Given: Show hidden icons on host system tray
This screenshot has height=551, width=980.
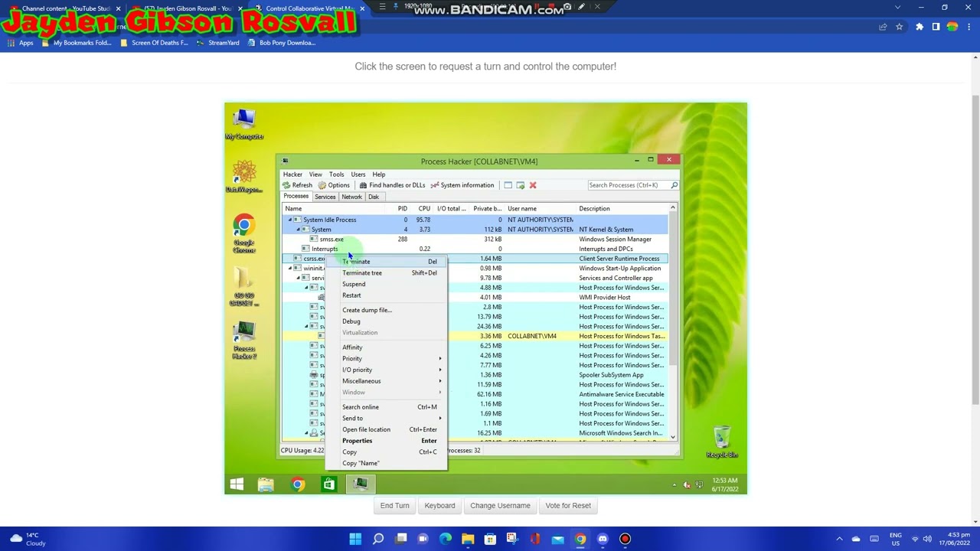Looking at the screenshot, I should pos(839,539).
